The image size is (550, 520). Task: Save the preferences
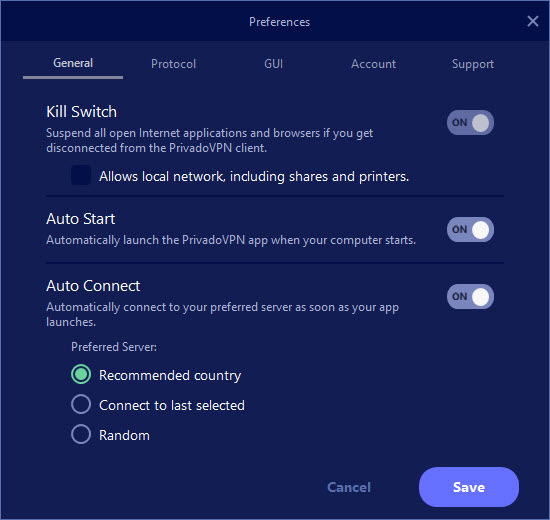pyautogui.click(x=469, y=487)
